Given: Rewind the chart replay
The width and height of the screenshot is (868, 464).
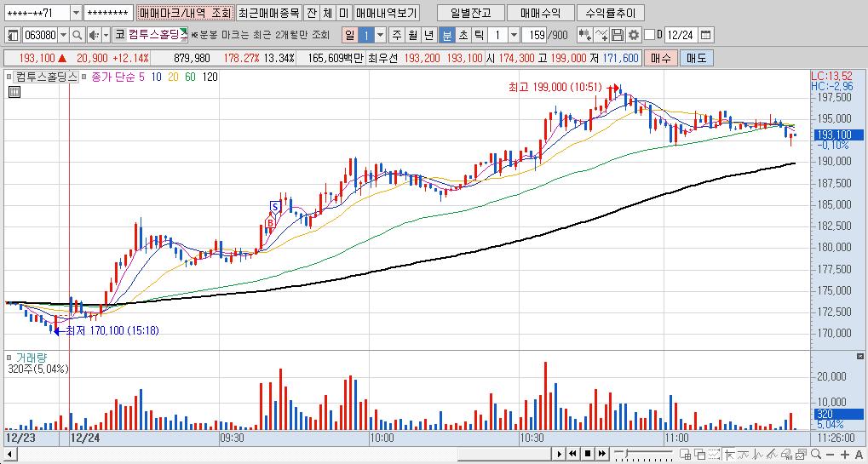Looking at the screenshot, I should (573, 454).
